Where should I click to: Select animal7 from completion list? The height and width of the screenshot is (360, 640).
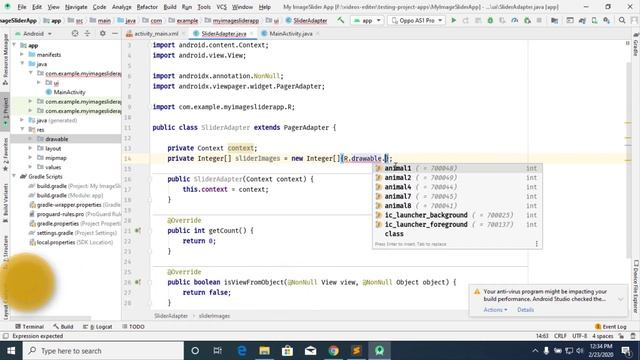pyautogui.click(x=458, y=196)
